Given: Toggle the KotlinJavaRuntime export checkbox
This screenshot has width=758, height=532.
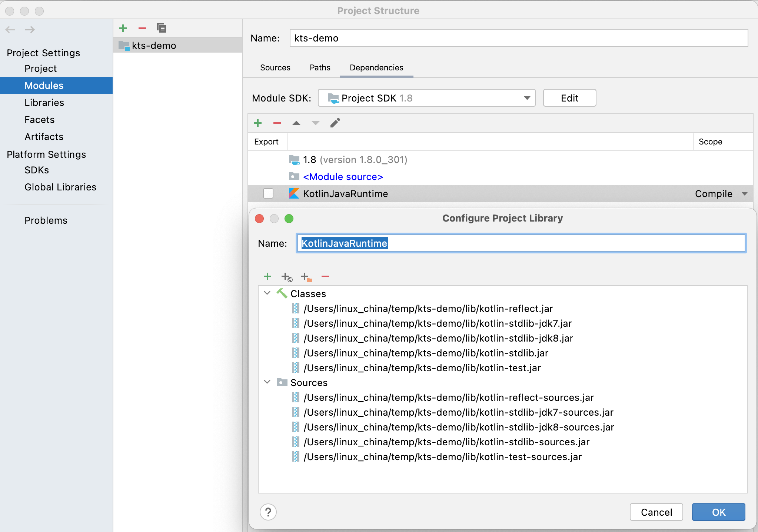Looking at the screenshot, I should [x=268, y=193].
